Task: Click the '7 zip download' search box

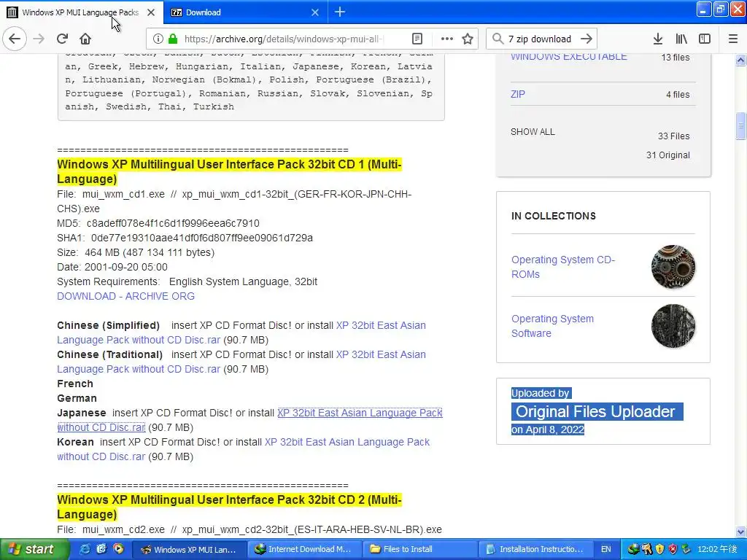Action: point(540,39)
